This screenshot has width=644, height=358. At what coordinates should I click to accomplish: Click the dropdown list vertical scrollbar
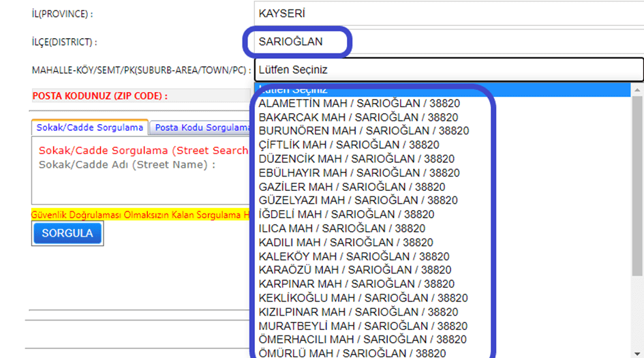638,205
